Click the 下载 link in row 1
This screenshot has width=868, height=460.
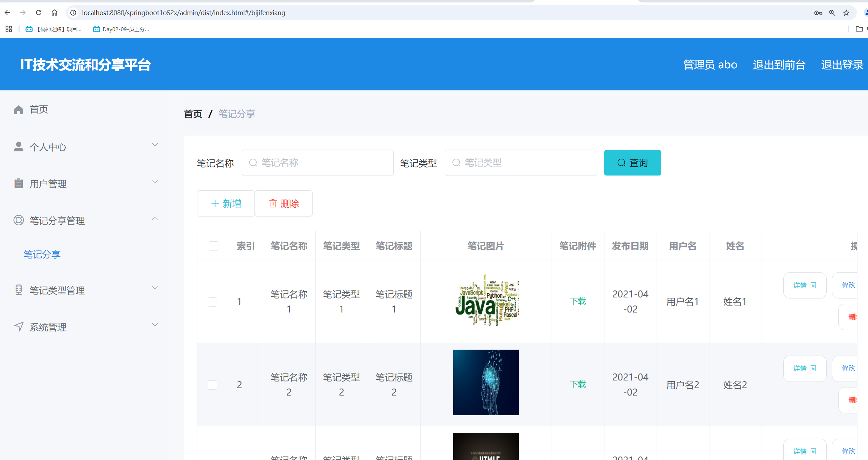point(578,301)
